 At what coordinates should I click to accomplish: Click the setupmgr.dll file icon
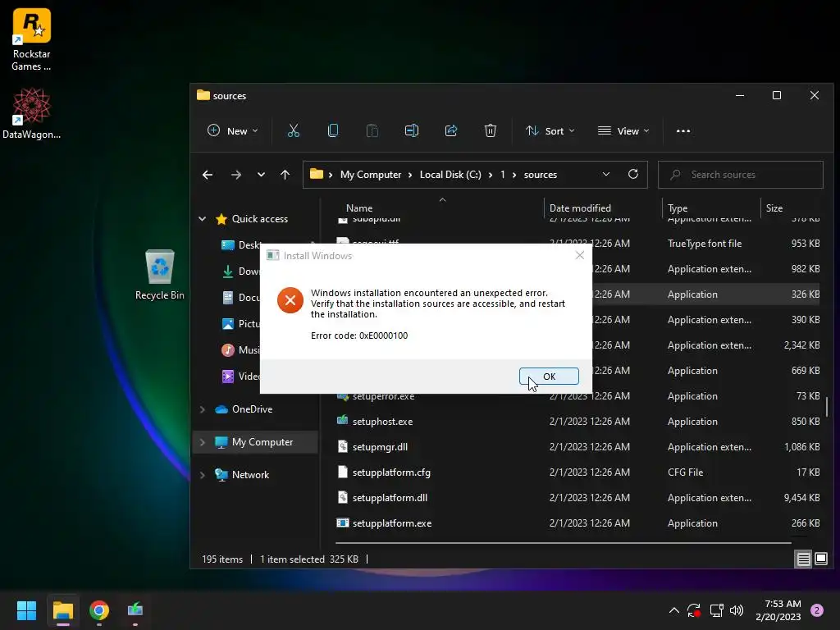point(342,446)
